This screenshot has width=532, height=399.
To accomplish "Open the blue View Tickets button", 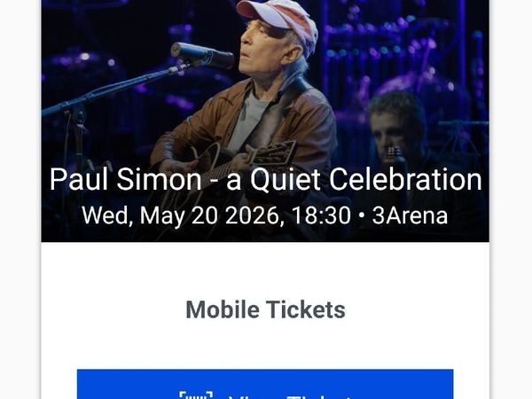I will [265, 384].
